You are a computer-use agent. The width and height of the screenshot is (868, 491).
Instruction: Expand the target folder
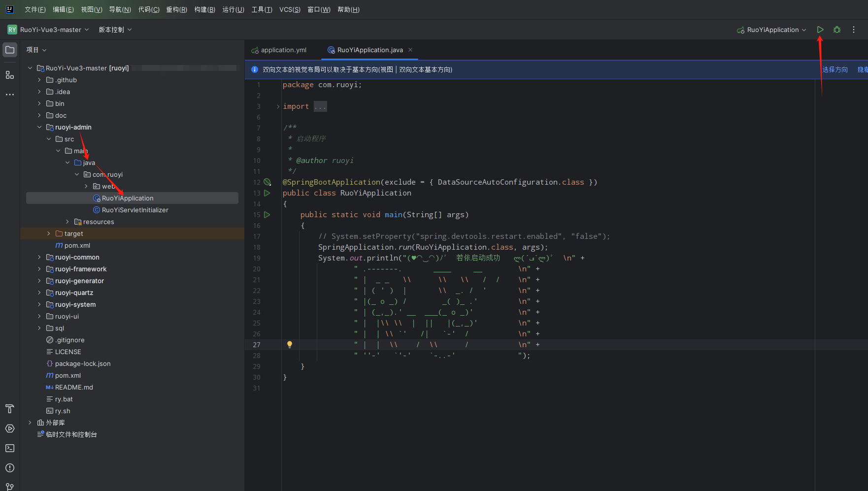[49, 233]
